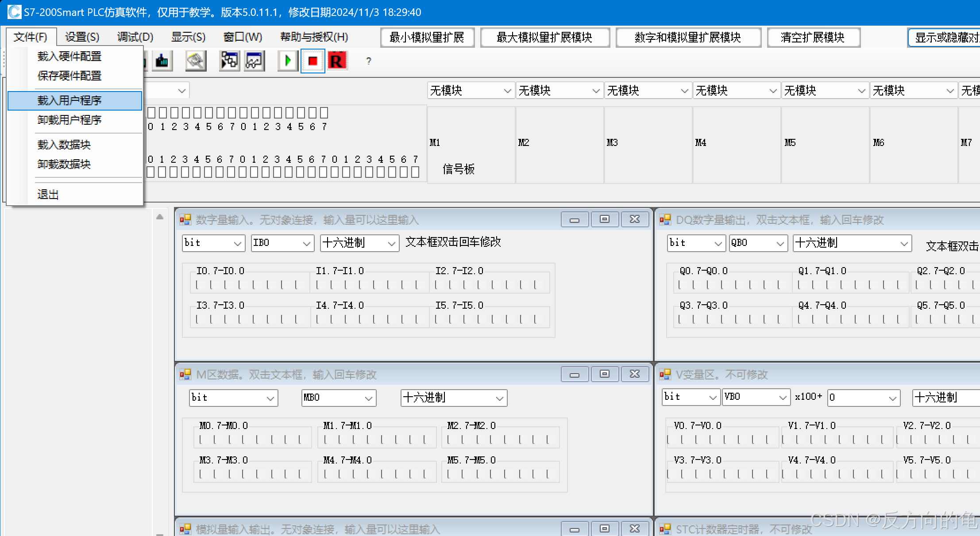Expand the M1 无模块 module dropdown

pos(507,91)
